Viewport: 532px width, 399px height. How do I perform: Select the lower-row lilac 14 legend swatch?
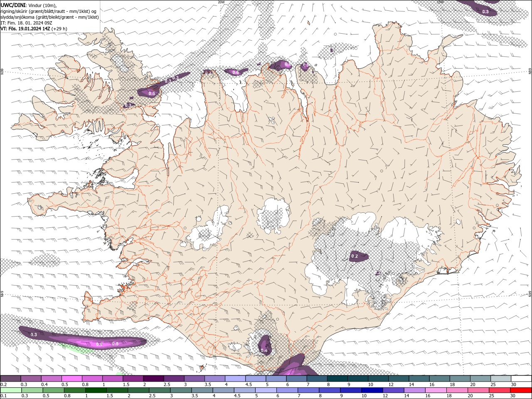pyautogui.click(x=414, y=390)
